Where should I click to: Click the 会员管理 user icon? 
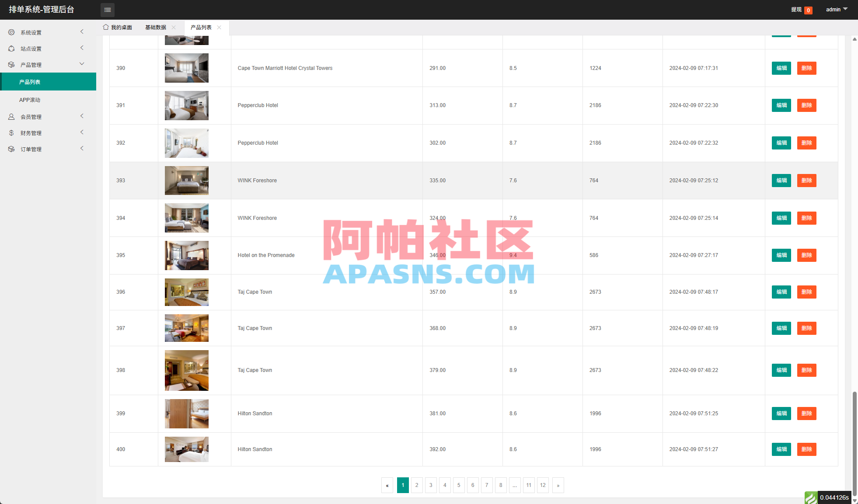coord(11,116)
